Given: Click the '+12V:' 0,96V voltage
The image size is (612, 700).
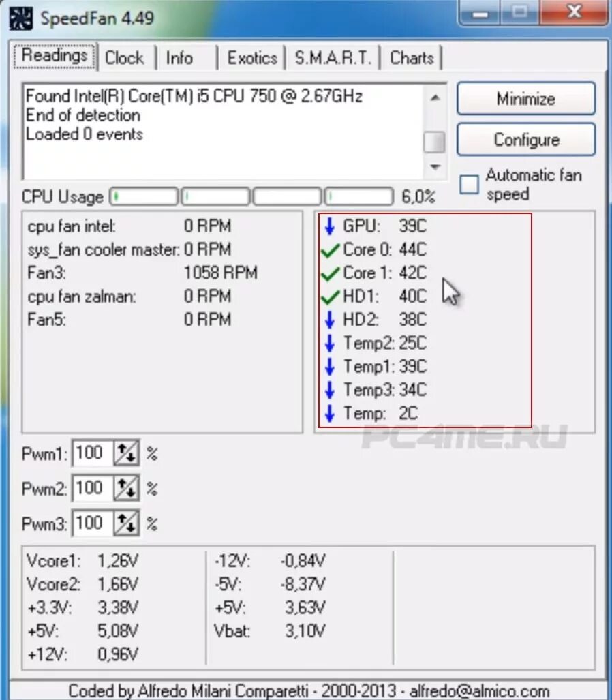Looking at the screenshot, I should [x=82, y=654].
